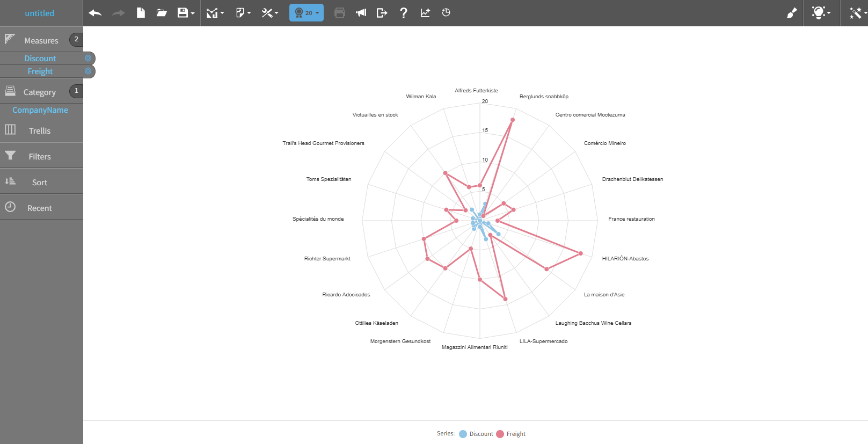Expand the layout options dropdown arrow
Screen dimensions: 868x444
point(249,13)
